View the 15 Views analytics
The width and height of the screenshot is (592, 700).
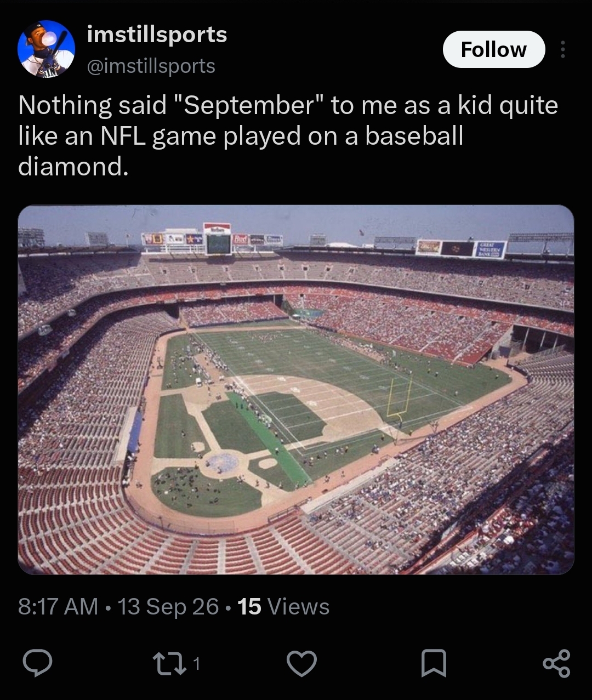283,607
